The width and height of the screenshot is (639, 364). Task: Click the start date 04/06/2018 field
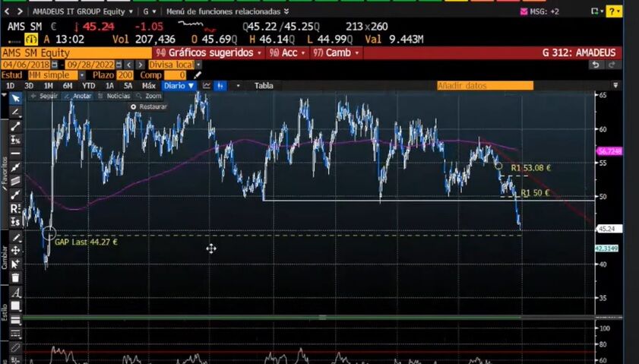26,65
